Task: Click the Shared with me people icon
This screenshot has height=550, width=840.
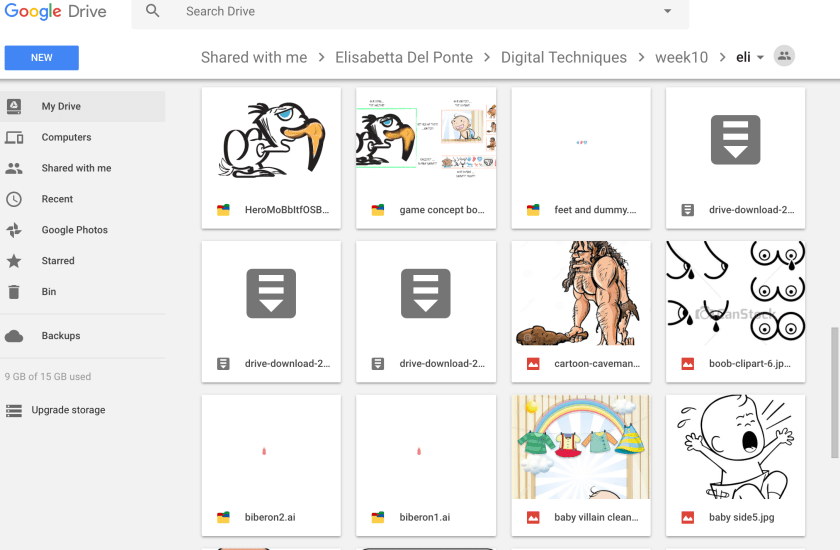Action: pyautogui.click(x=14, y=168)
